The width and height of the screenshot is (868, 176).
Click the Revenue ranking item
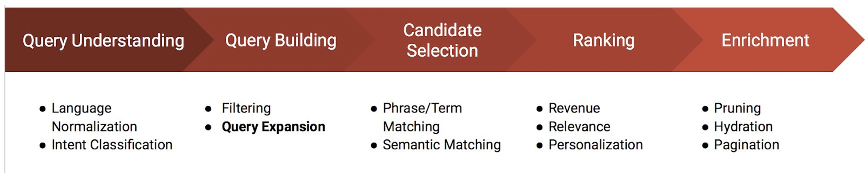pyautogui.click(x=574, y=108)
